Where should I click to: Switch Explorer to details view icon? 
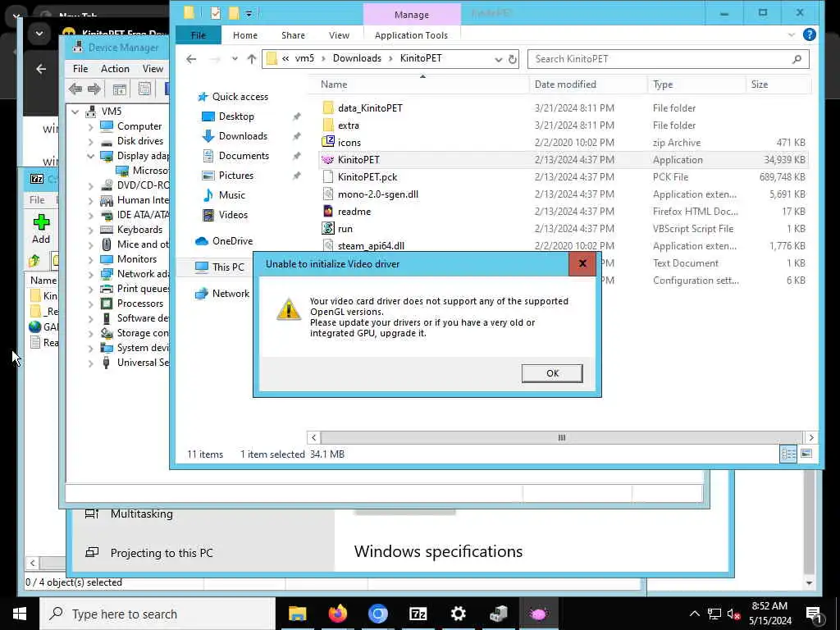point(788,454)
